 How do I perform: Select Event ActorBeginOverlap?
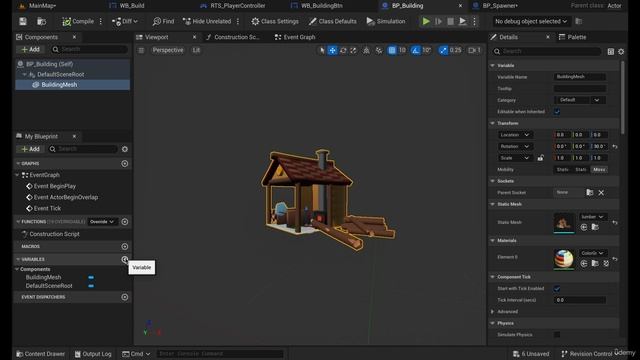point(65,197)
